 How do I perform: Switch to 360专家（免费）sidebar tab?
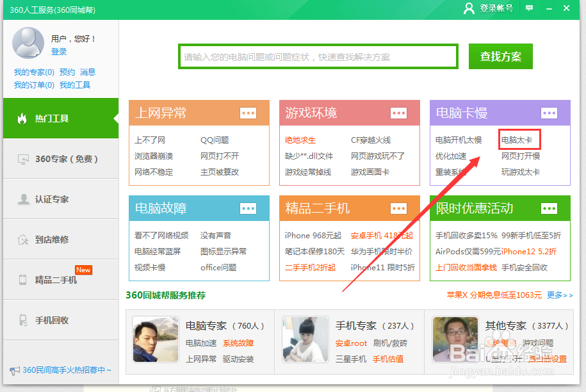pyautogui.click(x=61, y=159)
